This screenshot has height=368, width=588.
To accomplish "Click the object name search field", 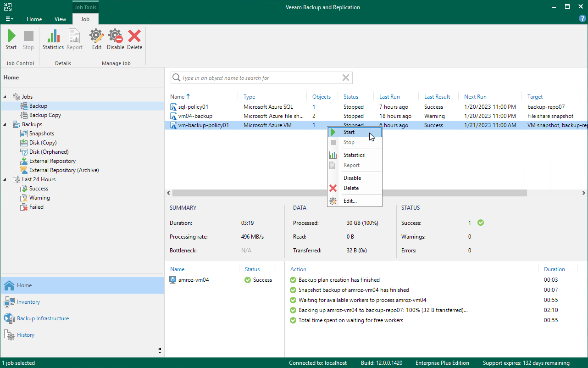I will click(x=261, y=78).
